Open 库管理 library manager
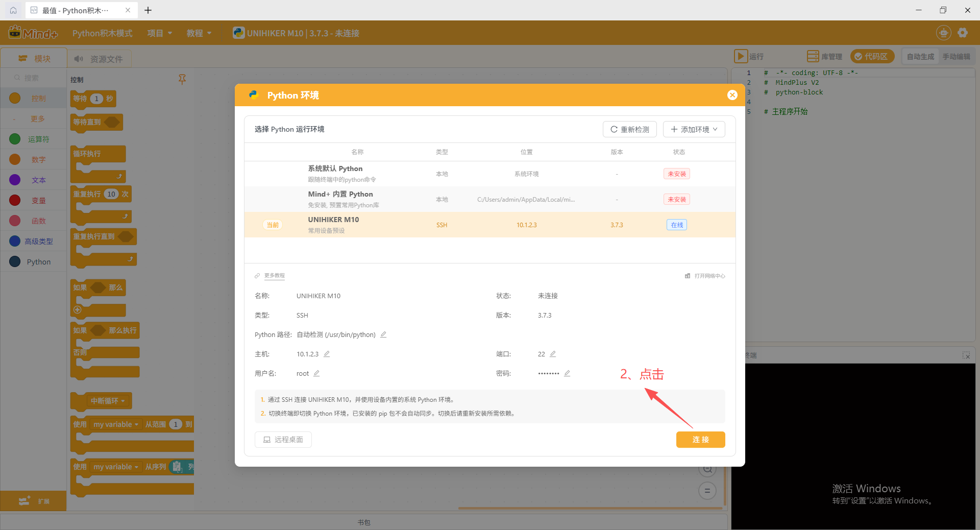 coord(824,56)
